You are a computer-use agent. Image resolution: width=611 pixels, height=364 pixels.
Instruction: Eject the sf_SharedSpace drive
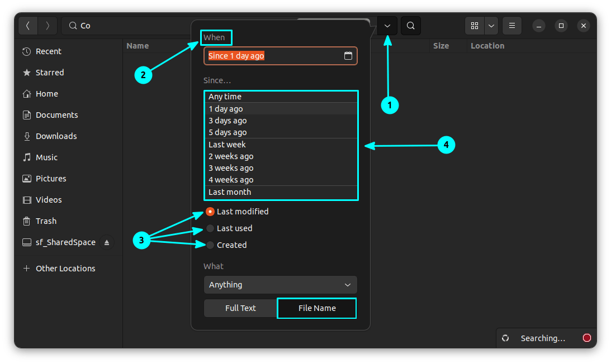pos(107,242)
